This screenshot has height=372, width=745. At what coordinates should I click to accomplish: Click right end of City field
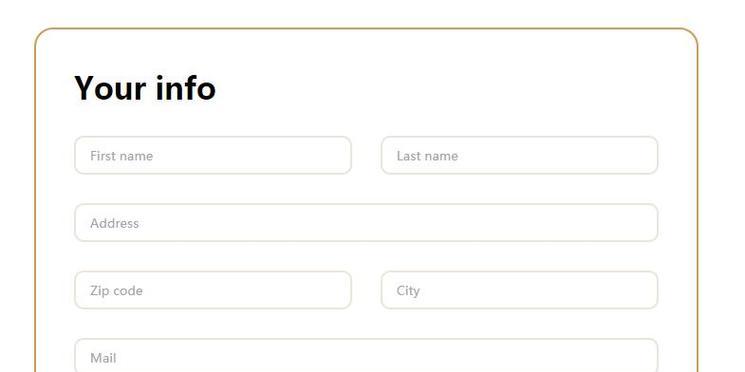(644, 290)
